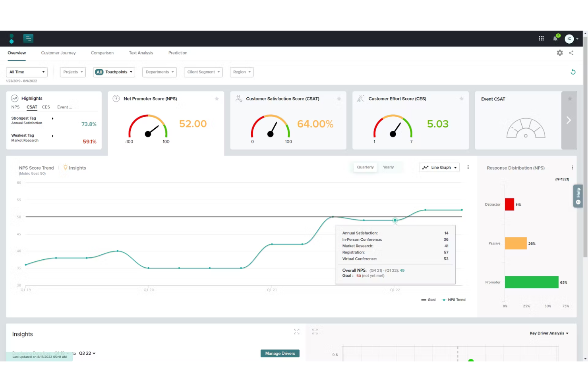Expand the Key Driver Analysis dropdown
The width and height of the screenshot is (588, 392).
[549, 333]
